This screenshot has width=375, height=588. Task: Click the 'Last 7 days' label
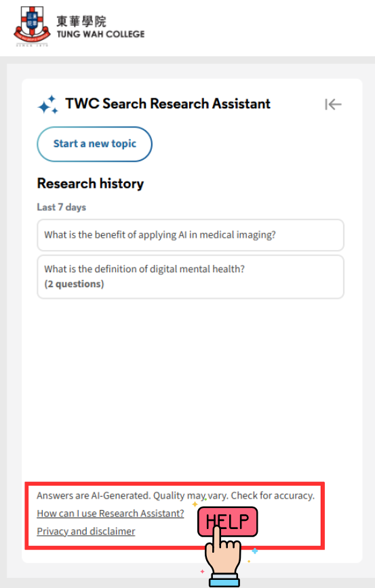point(62,207)
